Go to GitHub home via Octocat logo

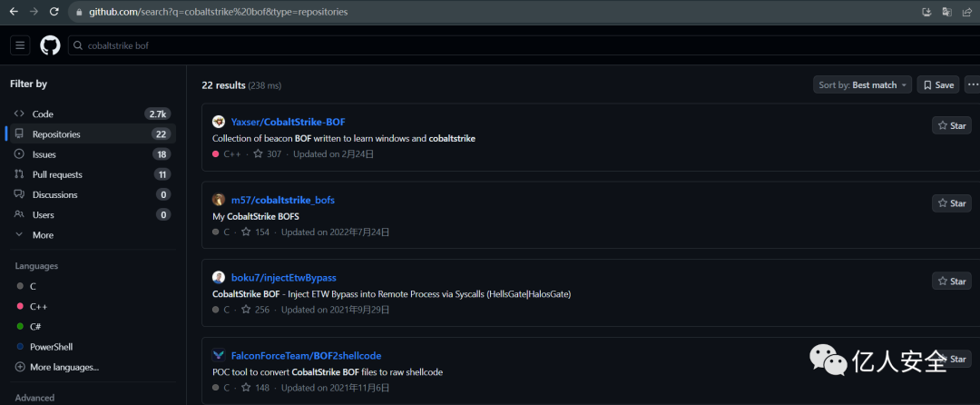[50, 45]
